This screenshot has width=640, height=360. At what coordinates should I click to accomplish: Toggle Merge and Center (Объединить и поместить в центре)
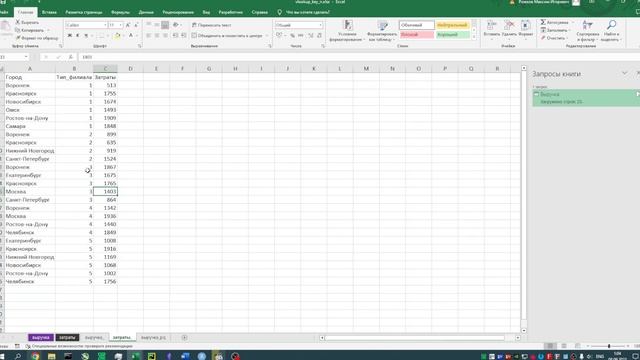[227, 36]
